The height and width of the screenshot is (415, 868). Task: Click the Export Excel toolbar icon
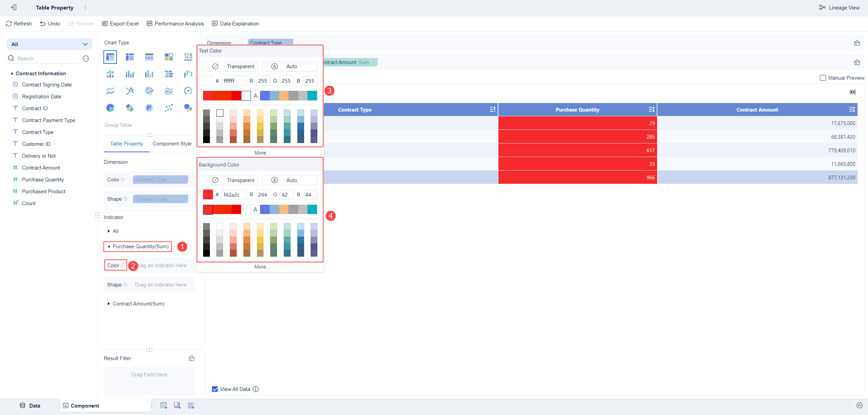pos(105,24)
